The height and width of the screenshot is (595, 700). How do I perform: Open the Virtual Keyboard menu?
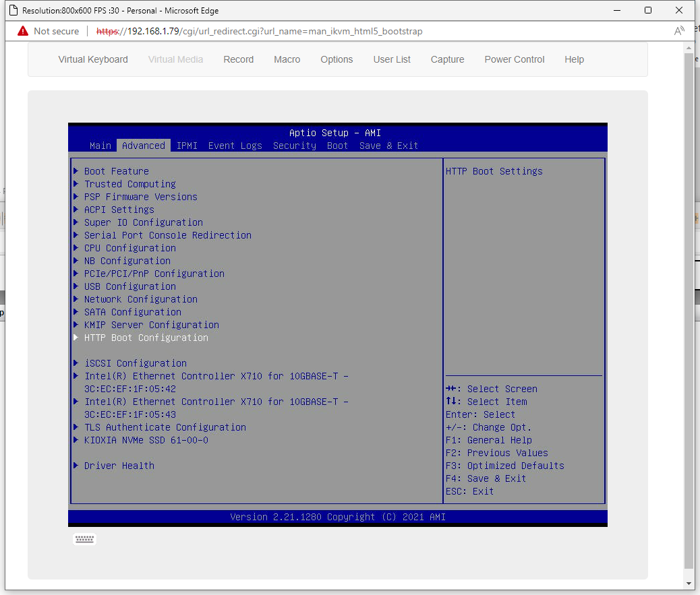(93, 59)
